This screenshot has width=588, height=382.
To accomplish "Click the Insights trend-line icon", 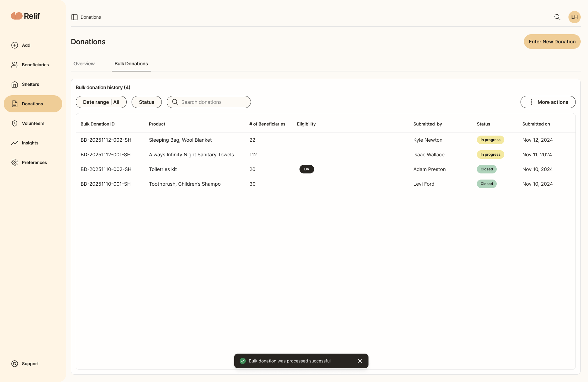I will [15, 143].
